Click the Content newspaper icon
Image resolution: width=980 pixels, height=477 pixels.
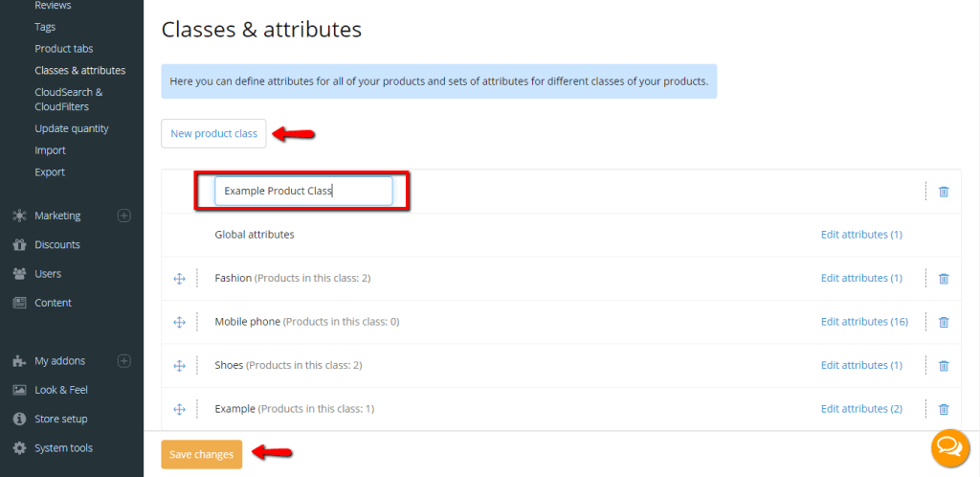[x=19, y=303]
